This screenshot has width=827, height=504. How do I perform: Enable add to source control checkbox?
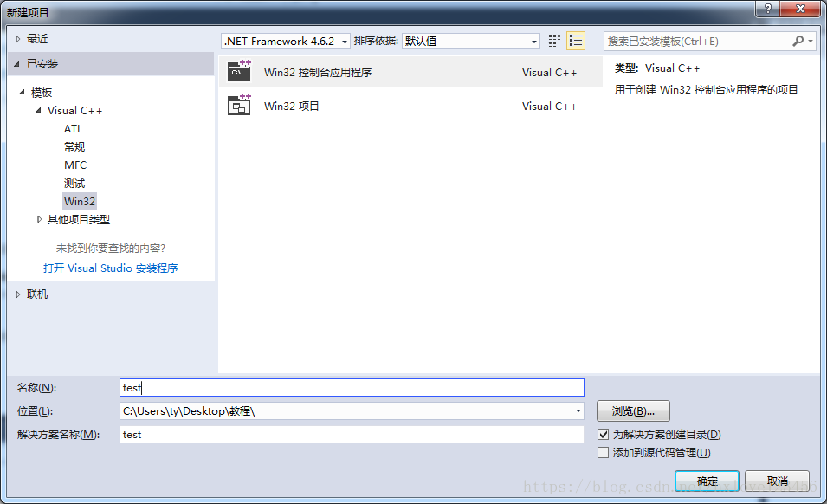(604, 452)
